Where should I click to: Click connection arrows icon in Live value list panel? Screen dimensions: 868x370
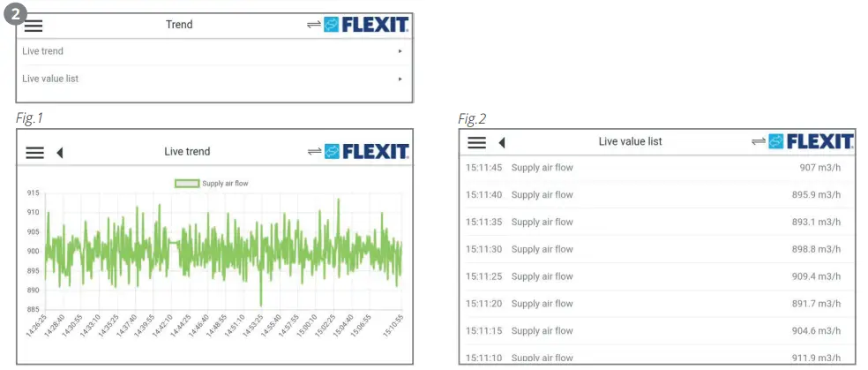tap(759, 141)
